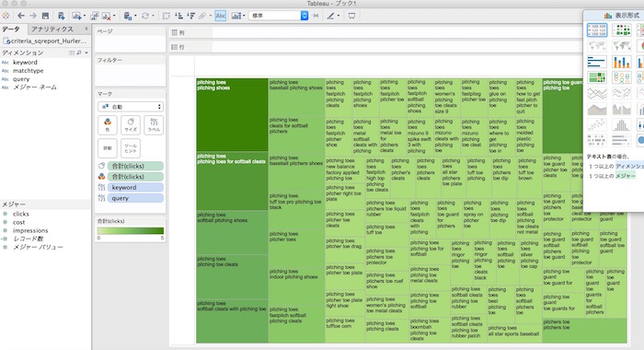
Task: Click the color 合計(clicks) pill
Action: 135,177
